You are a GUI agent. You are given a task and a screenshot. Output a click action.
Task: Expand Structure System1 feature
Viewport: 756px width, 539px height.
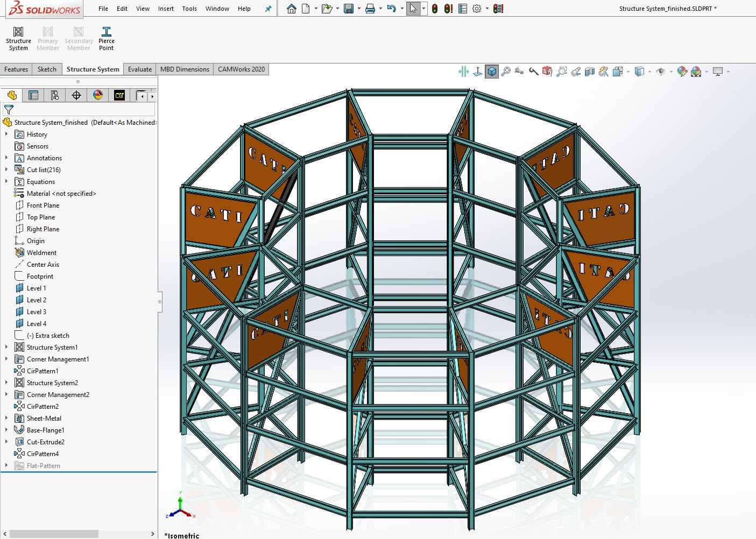point(6,347)
